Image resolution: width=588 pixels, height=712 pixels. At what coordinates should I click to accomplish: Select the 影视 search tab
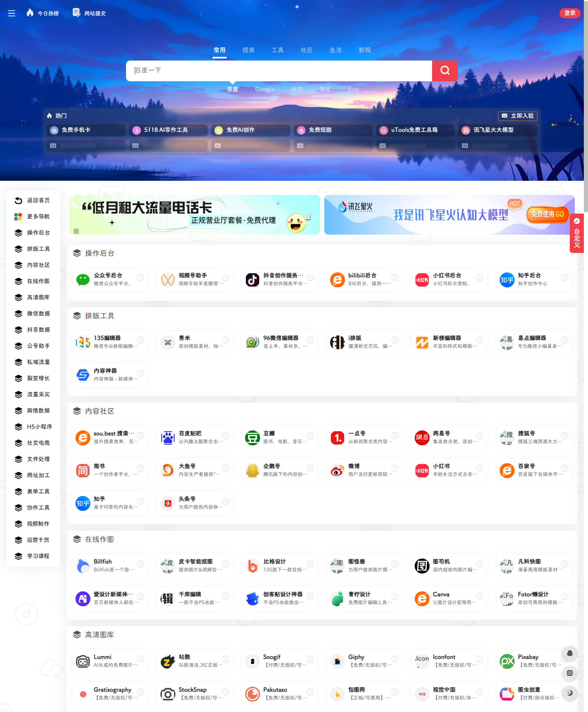coord(364,50)
